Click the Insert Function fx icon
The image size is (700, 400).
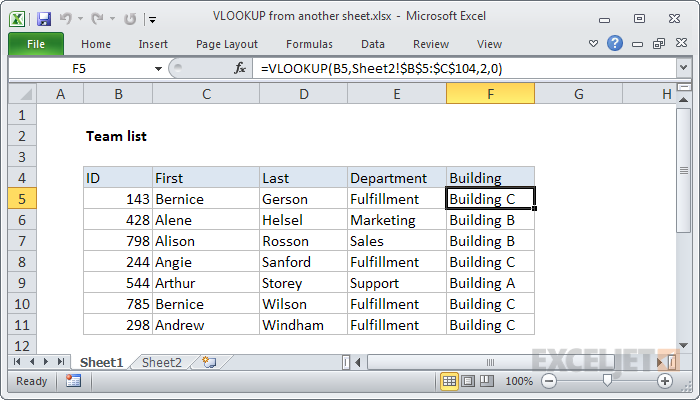pos(240,69)
